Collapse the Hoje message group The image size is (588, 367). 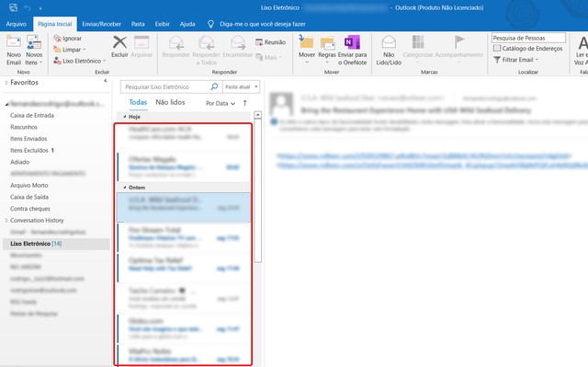(x=125, y=117)
